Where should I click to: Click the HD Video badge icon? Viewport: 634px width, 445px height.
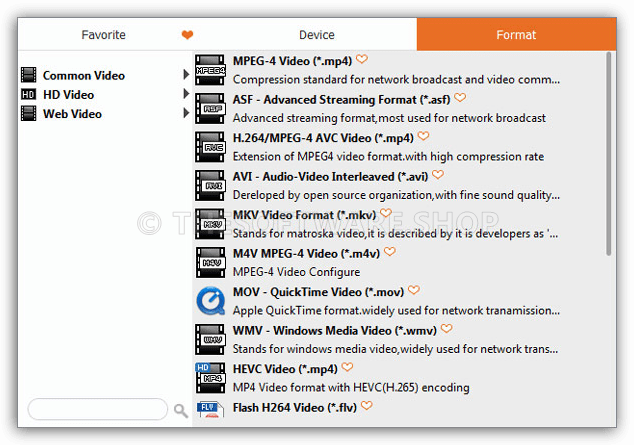coord(29,95)
